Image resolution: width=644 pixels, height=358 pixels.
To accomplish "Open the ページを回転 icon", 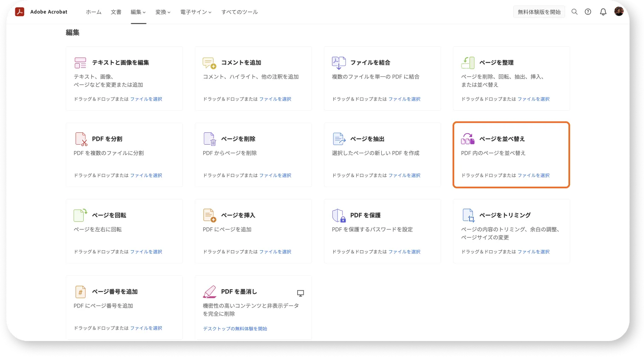I will [x=80, y=215].
